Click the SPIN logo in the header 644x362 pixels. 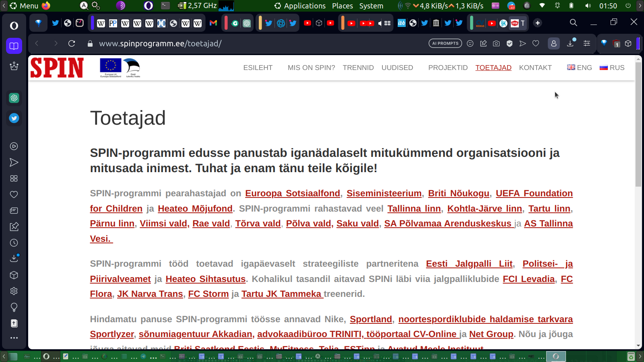(x=57, y=67)
